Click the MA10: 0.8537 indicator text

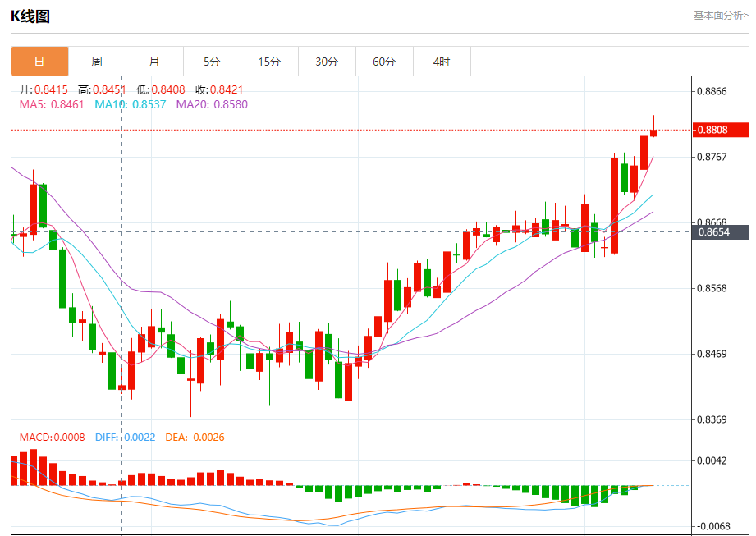coord(131,104)
